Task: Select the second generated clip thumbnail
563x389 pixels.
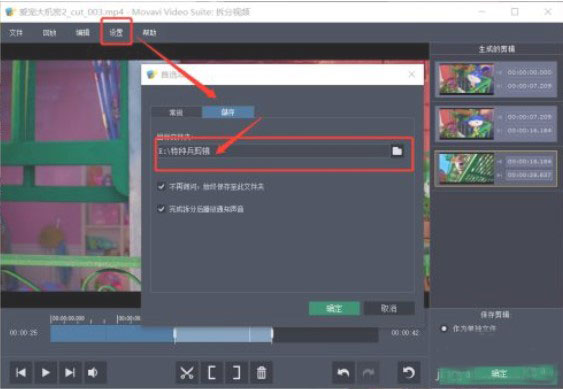Action: (467, 124)
